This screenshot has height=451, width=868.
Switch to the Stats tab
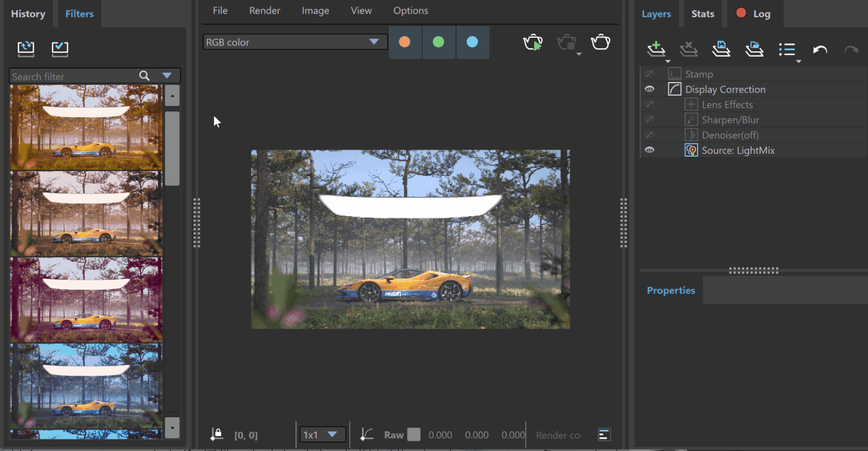[703, 14]
